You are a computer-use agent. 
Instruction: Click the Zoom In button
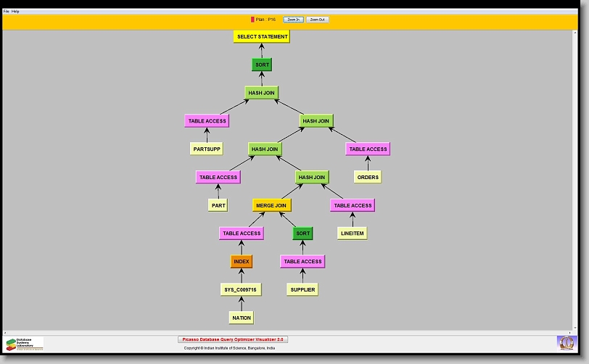(x=293, y=20)
